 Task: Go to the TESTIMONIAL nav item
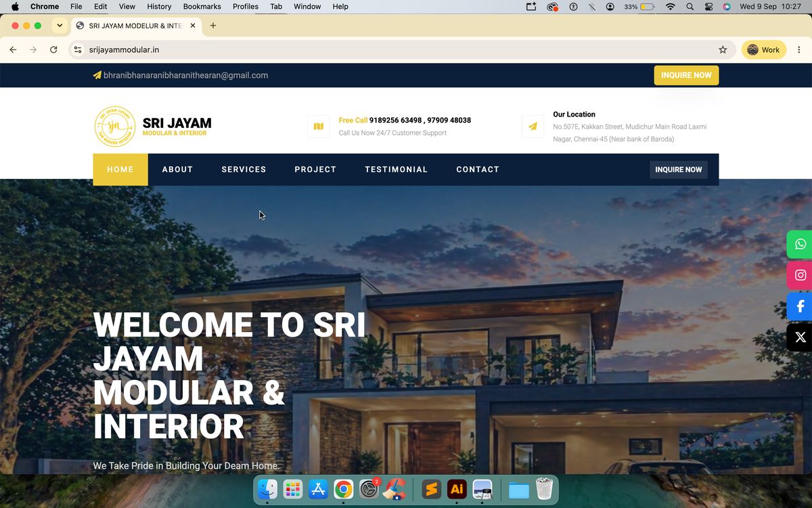397,169
